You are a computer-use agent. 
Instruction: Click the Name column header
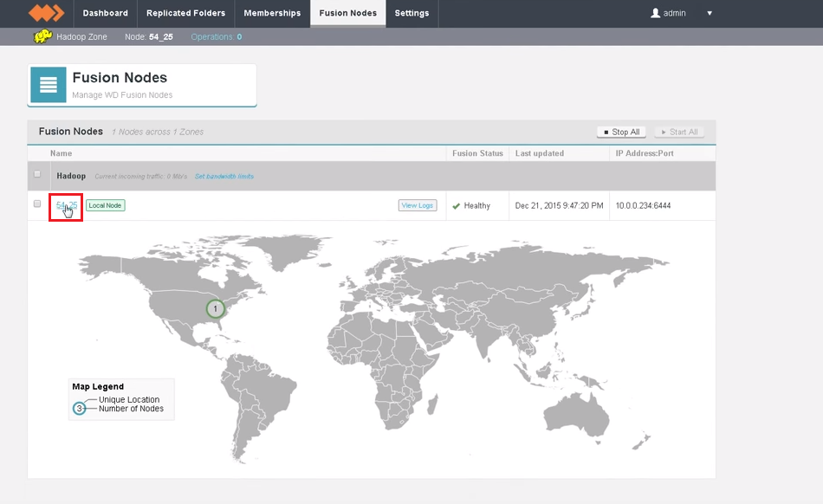(x=61, y=153)
